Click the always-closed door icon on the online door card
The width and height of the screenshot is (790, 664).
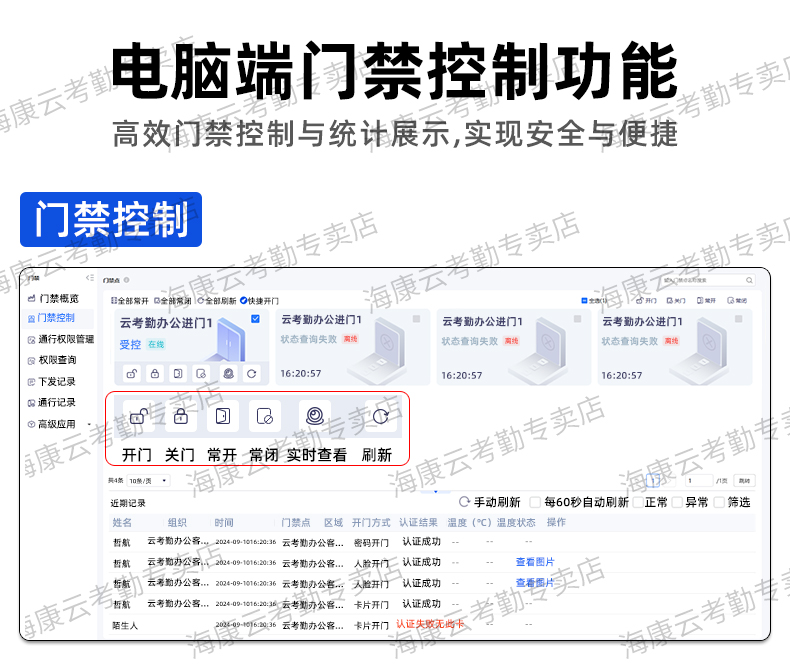(201, 374)
